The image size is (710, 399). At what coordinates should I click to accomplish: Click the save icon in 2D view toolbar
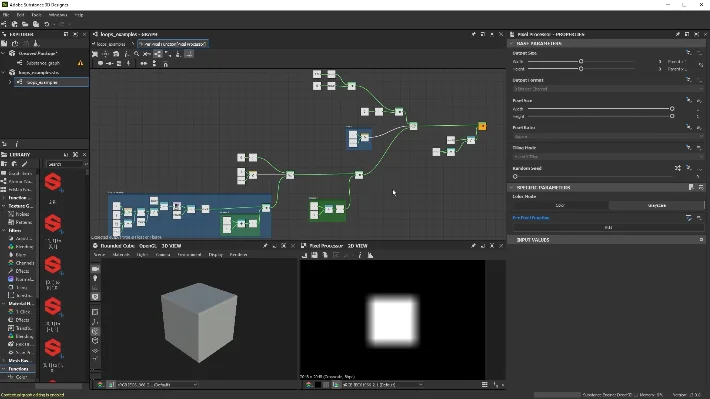314,255
